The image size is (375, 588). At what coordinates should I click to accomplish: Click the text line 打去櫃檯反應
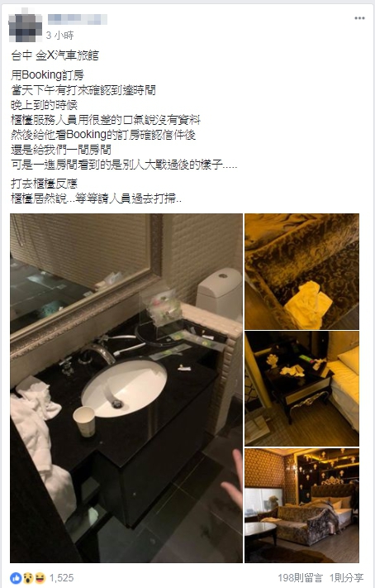[x=44, y=184]
